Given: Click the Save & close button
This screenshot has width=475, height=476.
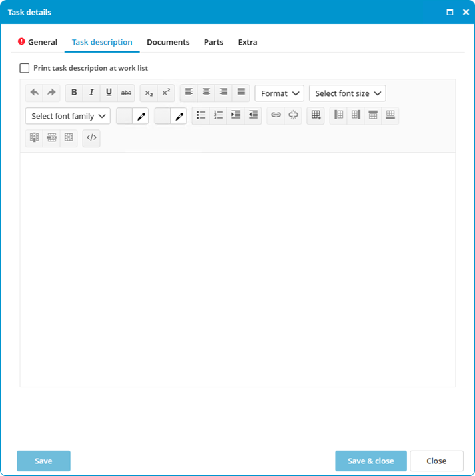Looking at the screenshot, I should click(371, 461).
